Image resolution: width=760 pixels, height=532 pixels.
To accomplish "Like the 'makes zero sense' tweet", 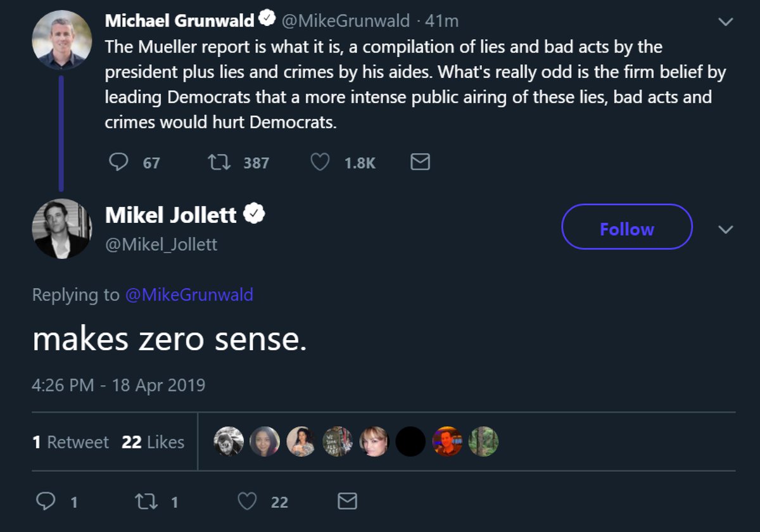I will pyautogui.click(x=246, y=502).
